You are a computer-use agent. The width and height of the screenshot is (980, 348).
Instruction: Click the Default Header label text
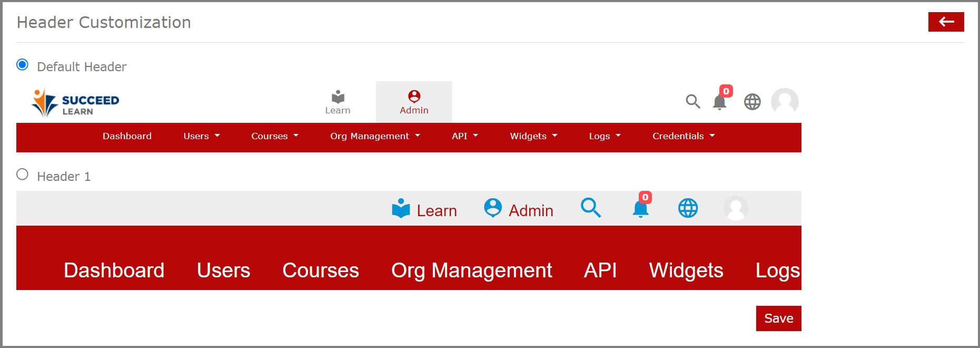(x=82, y=67)
